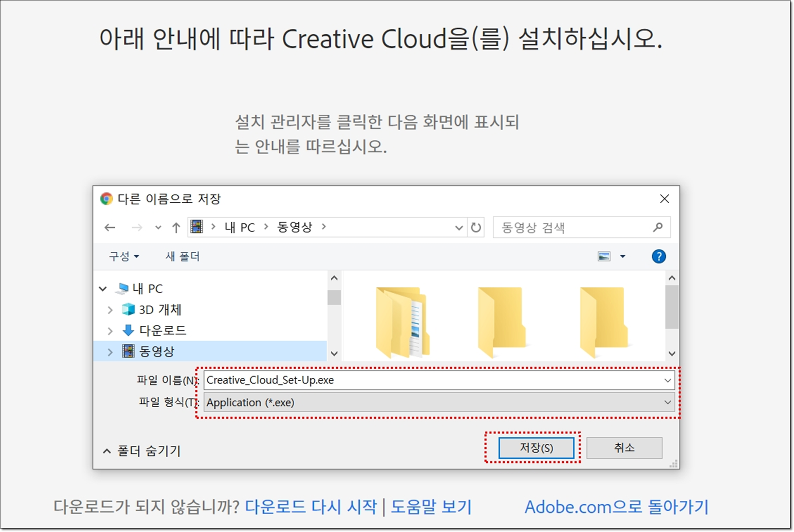Image resolution: width=794 pixels, height=532 pixels.
Task: Click the 다운로드 다시 시작 link
Action: pos(311,507)
